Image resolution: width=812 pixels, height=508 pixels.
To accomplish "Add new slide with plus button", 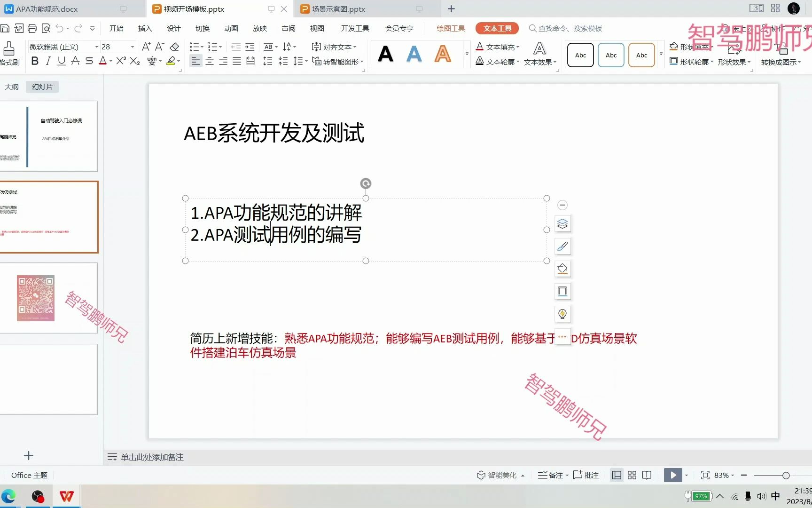I will pyautogui.click(x=29, y=455).
